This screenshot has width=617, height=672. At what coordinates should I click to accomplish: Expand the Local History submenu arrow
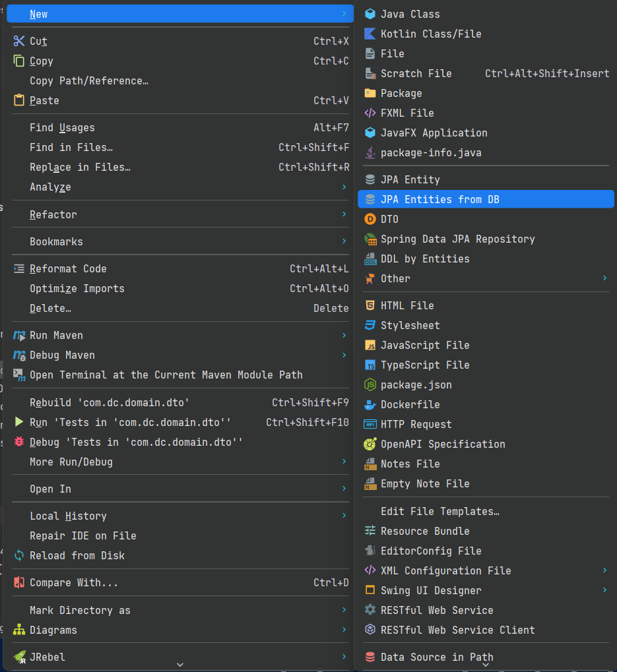tap(344, 516)
